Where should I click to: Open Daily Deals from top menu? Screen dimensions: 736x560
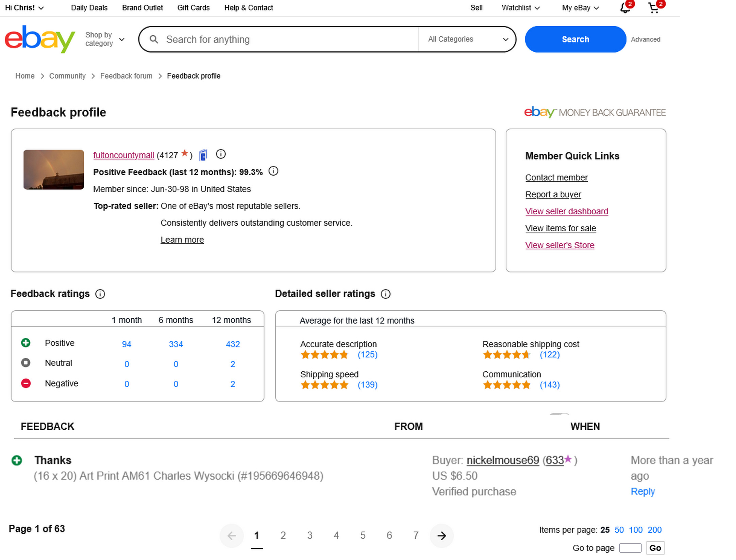pos(89,8)
